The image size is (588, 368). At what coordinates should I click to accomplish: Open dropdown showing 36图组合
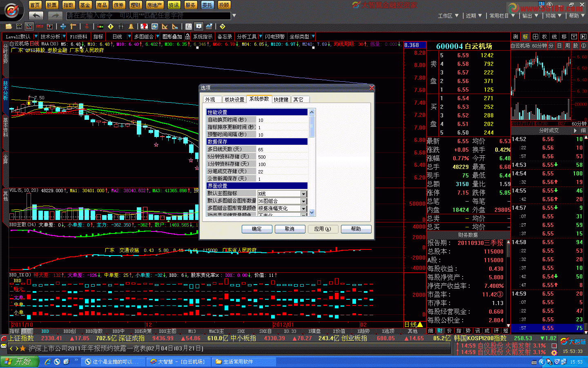coord(303,201)
